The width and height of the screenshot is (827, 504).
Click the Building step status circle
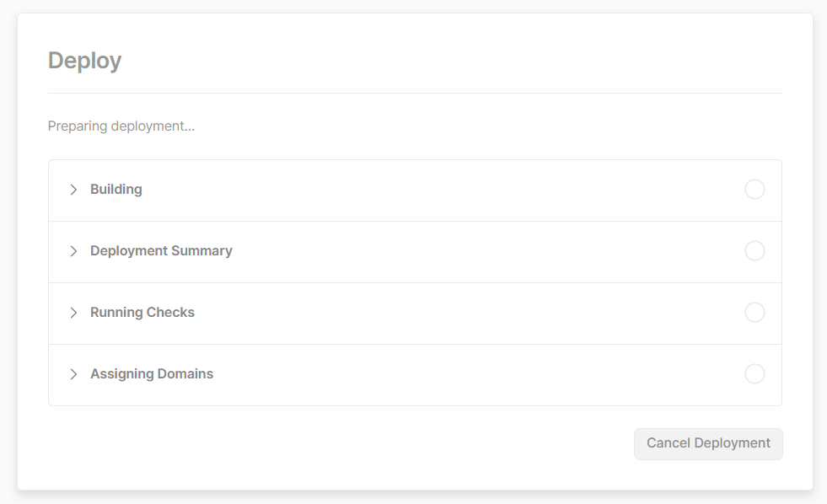[x=755, y=190]
